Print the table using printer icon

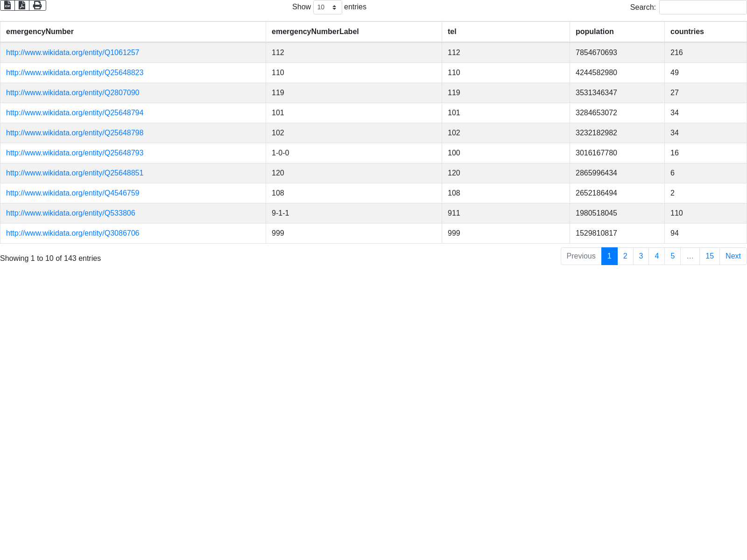point(37,5)
